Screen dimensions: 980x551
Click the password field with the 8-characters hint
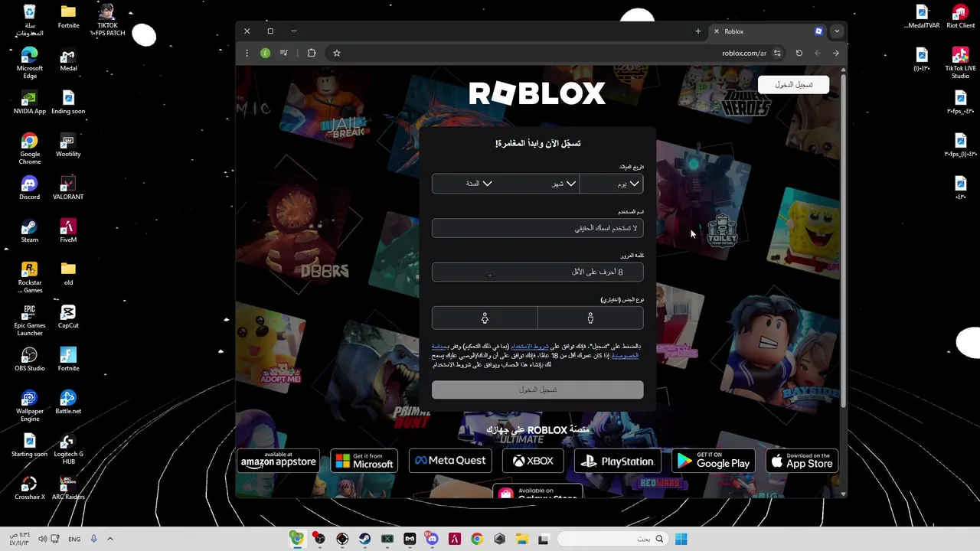click(537, 272)
